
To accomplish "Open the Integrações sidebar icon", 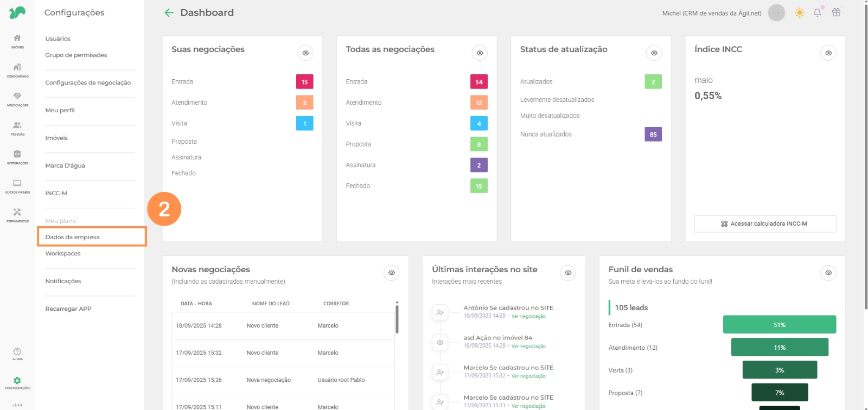I will (17, 157).
